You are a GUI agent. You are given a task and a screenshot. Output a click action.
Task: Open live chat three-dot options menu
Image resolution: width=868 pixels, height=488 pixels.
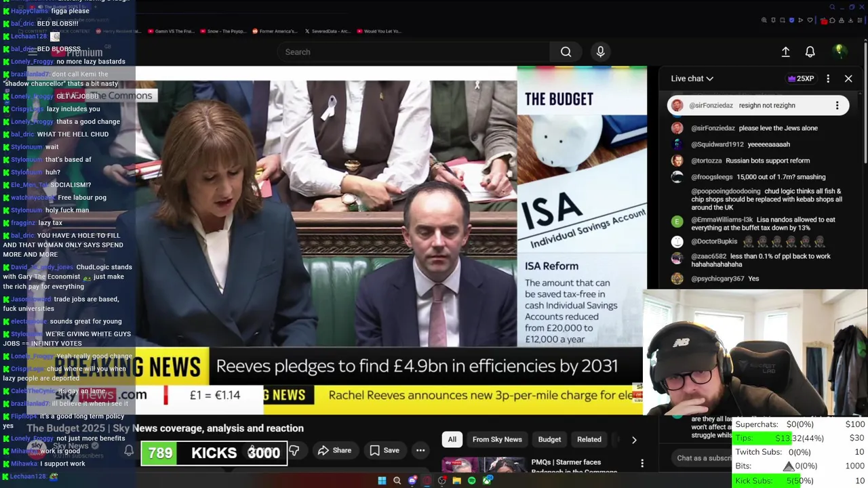pos(828,79)
